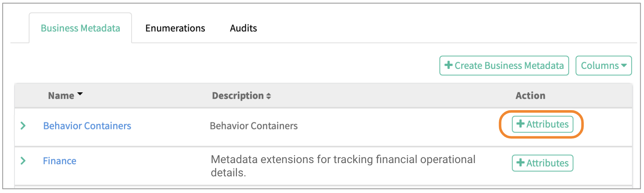The width and height of the screenshot is (644, 193).
Task: Sort by the Description column header
Action: pos(237,96)
